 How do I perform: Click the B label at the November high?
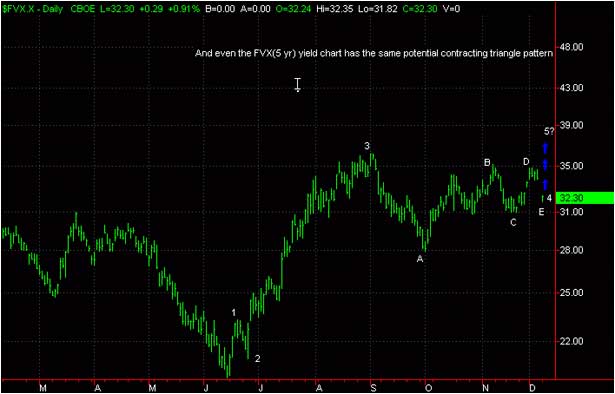click(x=487, y=163)
